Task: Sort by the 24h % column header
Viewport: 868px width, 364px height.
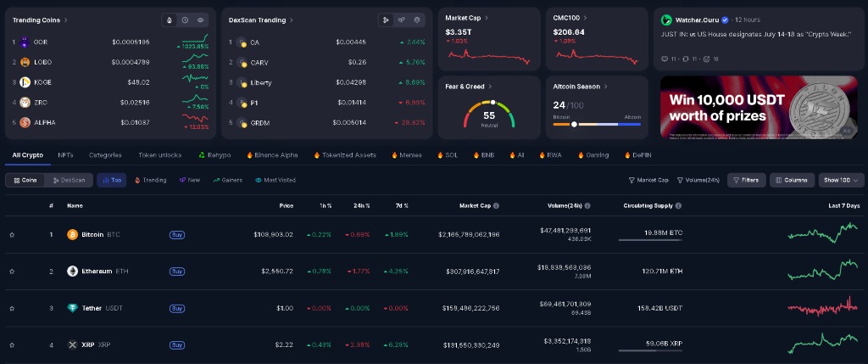Action: coord(361,205)
